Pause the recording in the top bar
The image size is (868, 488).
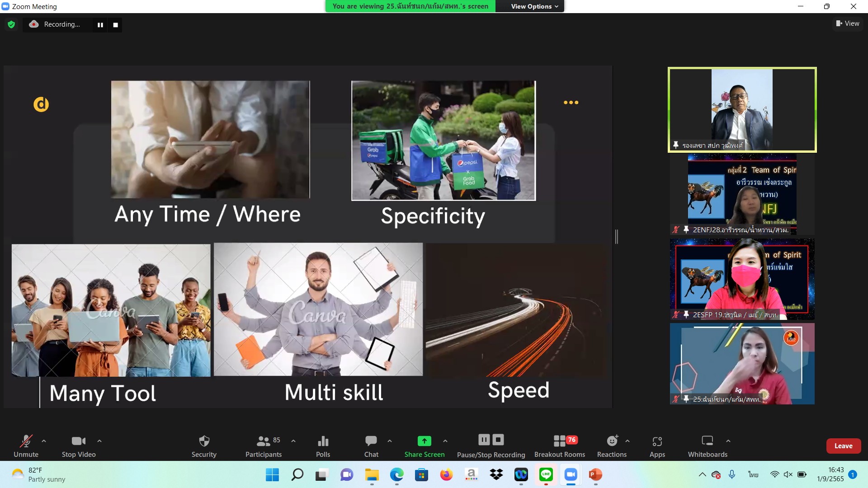(100, 25)
